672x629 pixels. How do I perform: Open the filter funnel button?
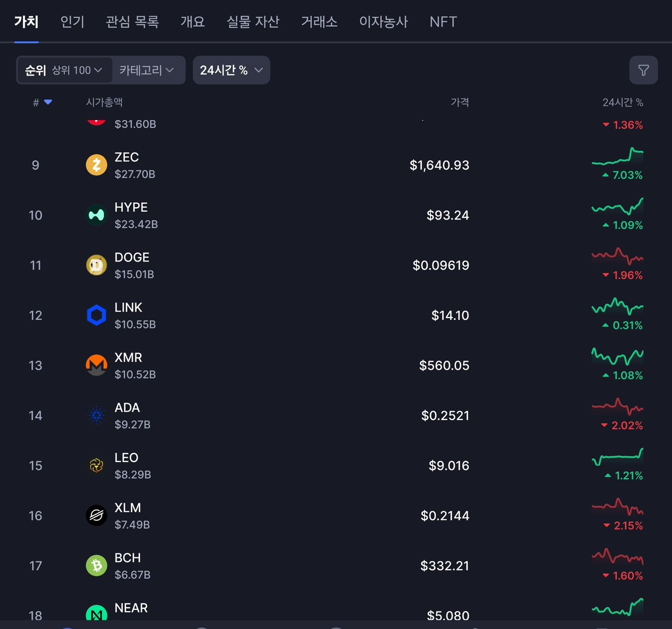coord(643,70)
